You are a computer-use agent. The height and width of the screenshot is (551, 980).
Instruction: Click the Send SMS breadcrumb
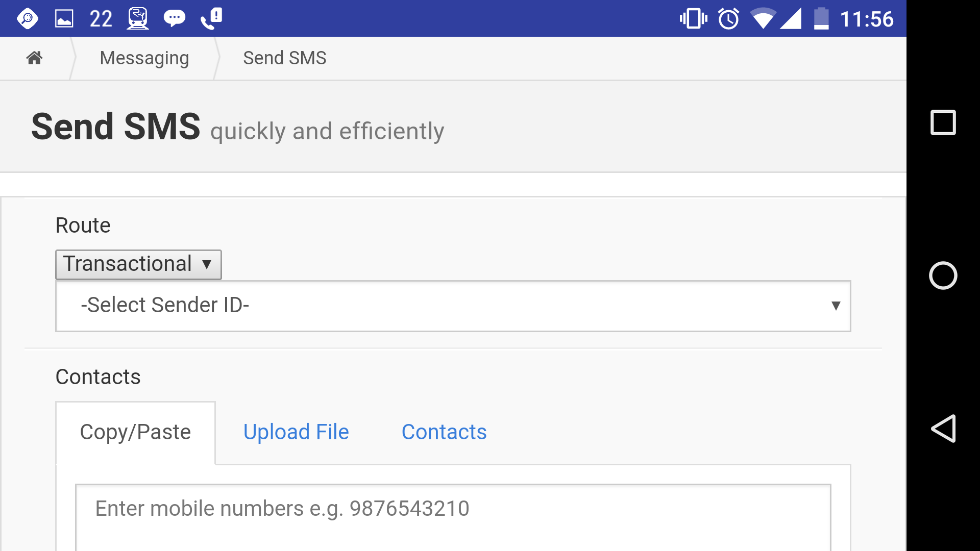[284, 58]
